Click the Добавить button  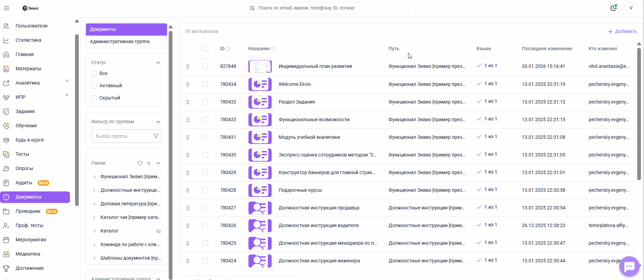[x=622, y=31]
